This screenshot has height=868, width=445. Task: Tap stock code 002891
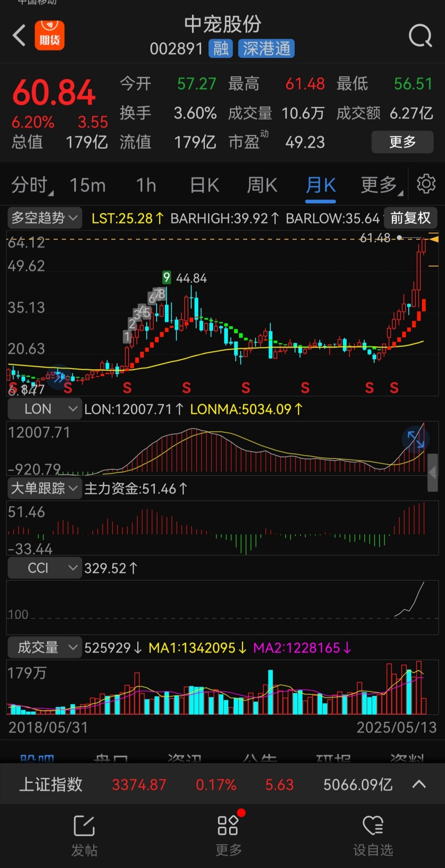click(x=176, y=49)
